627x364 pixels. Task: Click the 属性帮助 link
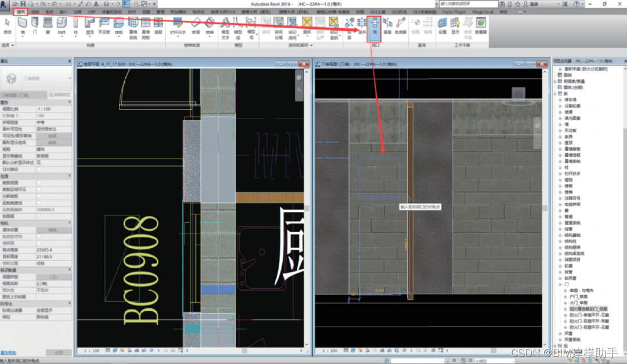coord(8,353)
